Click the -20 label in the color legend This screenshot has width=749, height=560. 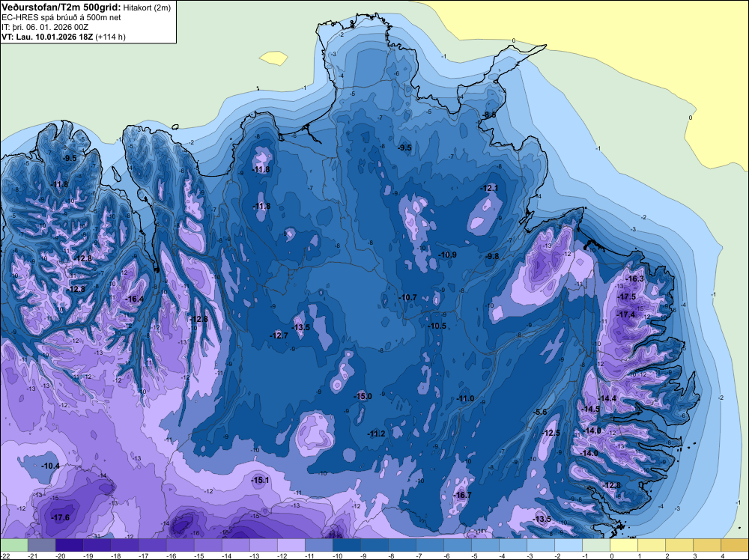click(x=61, y=556)
